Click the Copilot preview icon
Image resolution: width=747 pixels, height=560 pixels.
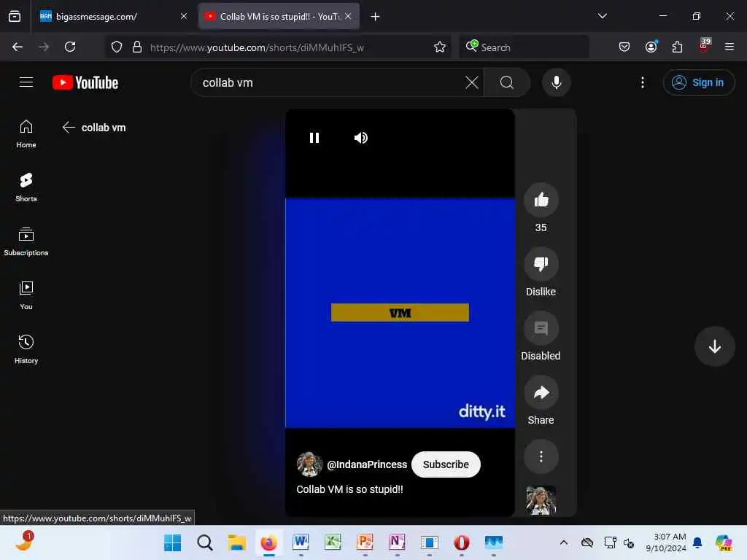pyautogui.click(x=724, y=542)
